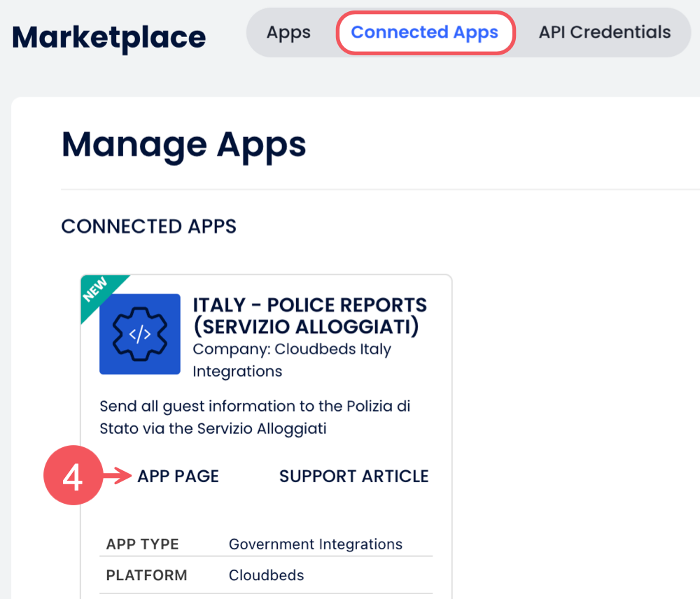This screenshot has width=700, height=599.
Task: Click the CONNECTED APPS section label
Action: pyautogui.click(x=148, y=226)
